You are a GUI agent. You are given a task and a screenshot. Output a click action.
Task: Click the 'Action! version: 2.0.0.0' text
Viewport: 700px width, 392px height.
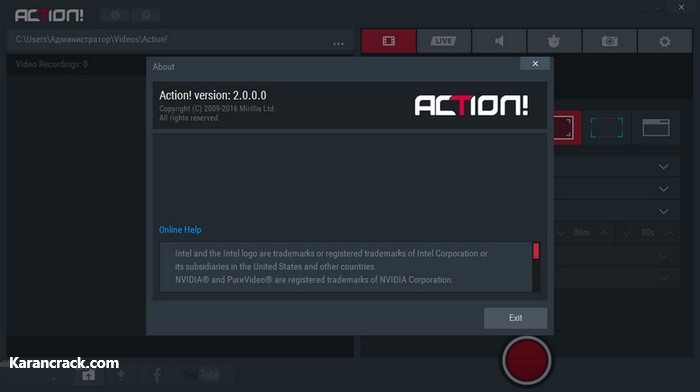212,95
